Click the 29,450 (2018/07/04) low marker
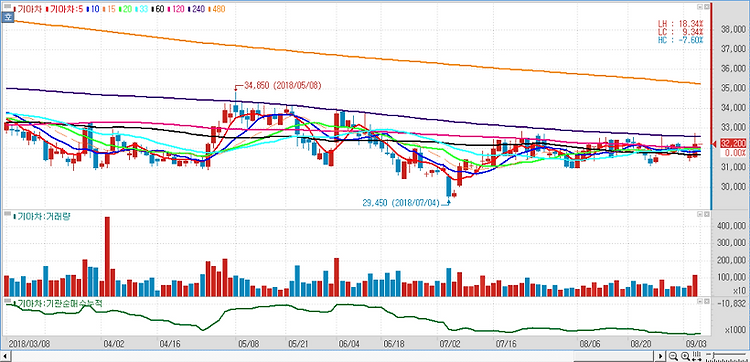 [401, 203]
